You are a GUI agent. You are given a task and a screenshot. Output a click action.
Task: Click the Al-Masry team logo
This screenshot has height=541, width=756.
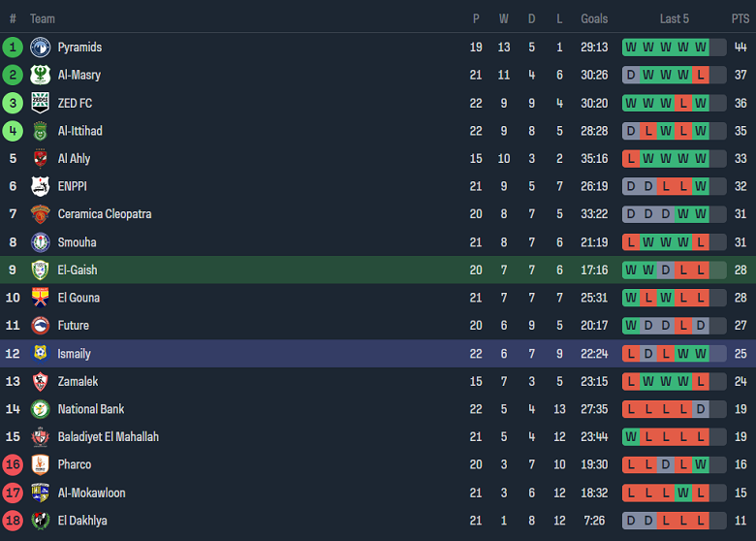point(40,75)
